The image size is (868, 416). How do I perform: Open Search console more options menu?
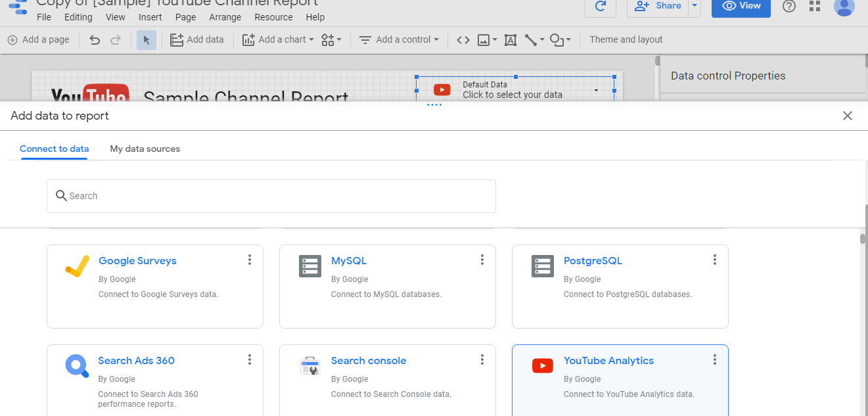click(x=482, y=359)
